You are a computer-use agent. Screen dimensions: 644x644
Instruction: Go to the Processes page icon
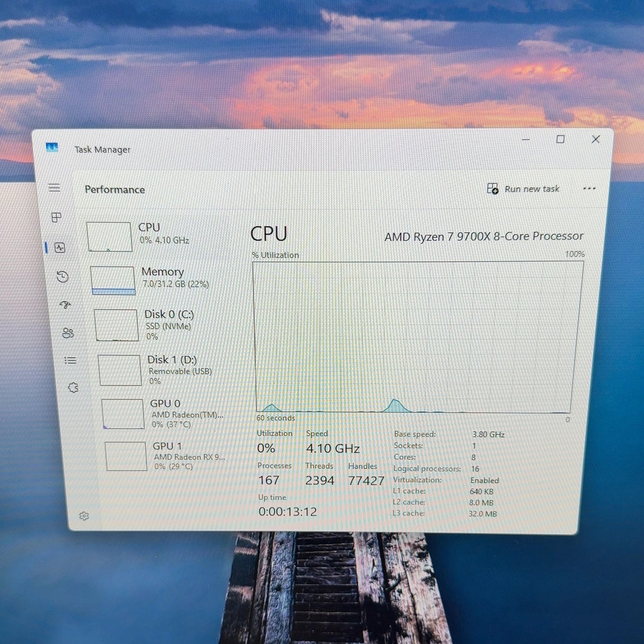point(57,217)
